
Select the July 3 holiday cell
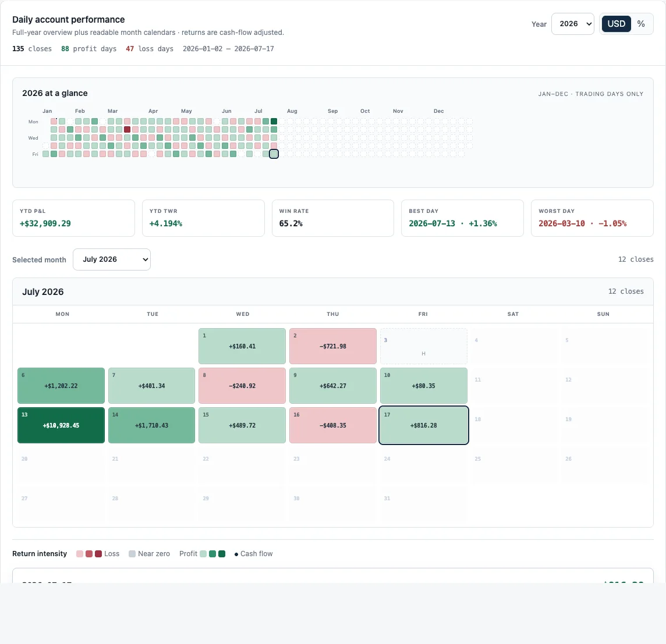pyautogui.click(x=423, y=346)
